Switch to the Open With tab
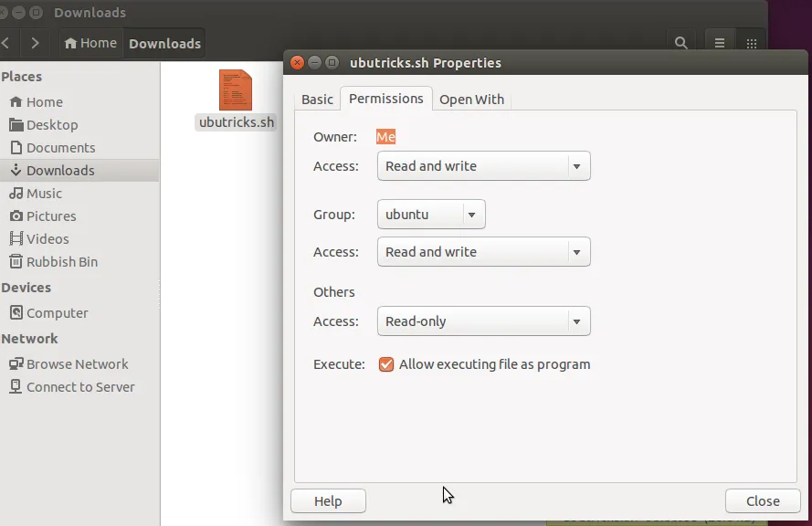 tap(471, 100)
